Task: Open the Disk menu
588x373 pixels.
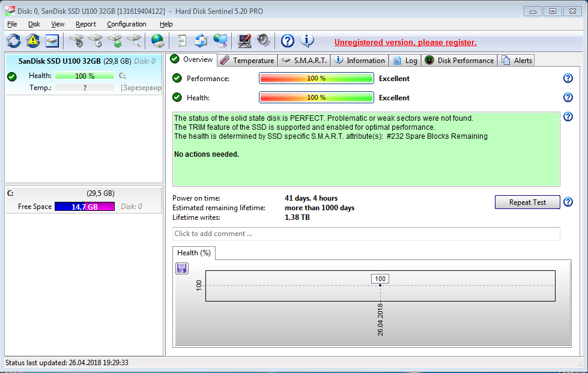Action: click(x=34, y=24)
